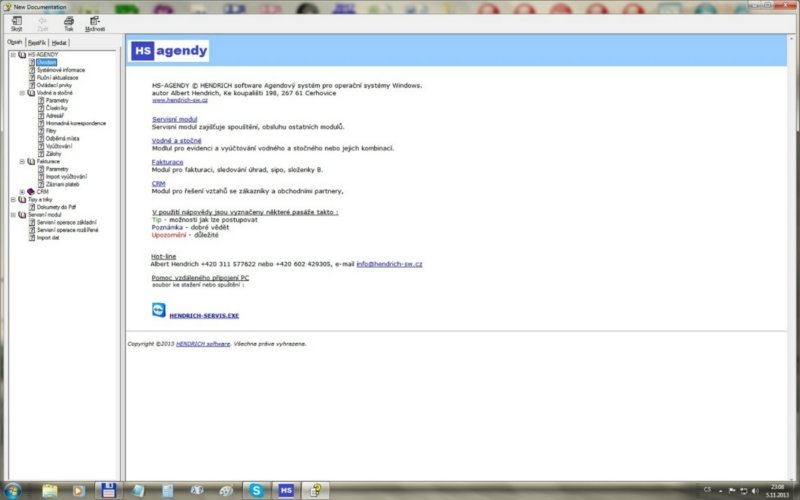Open Skype from the taskbar
This screenshot has height=500, width=800.
(256, 490)
